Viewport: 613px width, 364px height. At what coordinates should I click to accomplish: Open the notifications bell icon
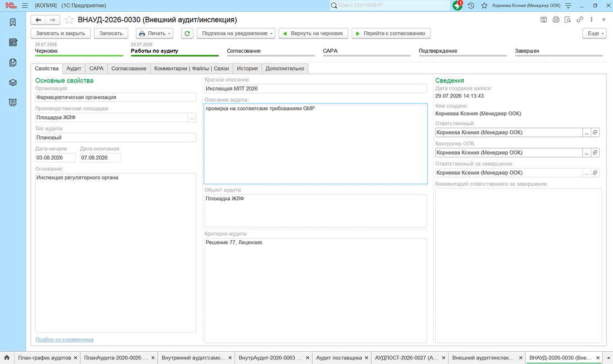tap(458, 6)
